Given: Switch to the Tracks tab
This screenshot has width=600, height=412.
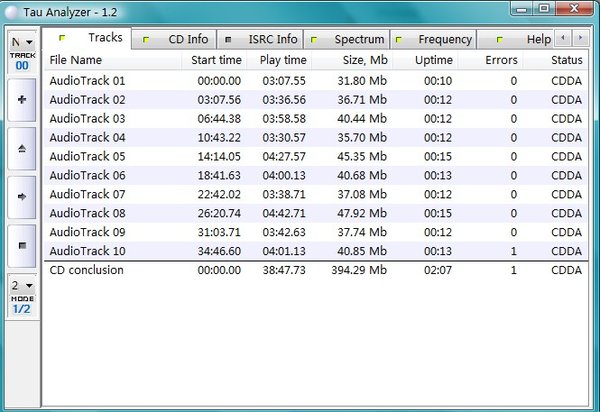Looking at the screenshot, I should tap(87, 38).
